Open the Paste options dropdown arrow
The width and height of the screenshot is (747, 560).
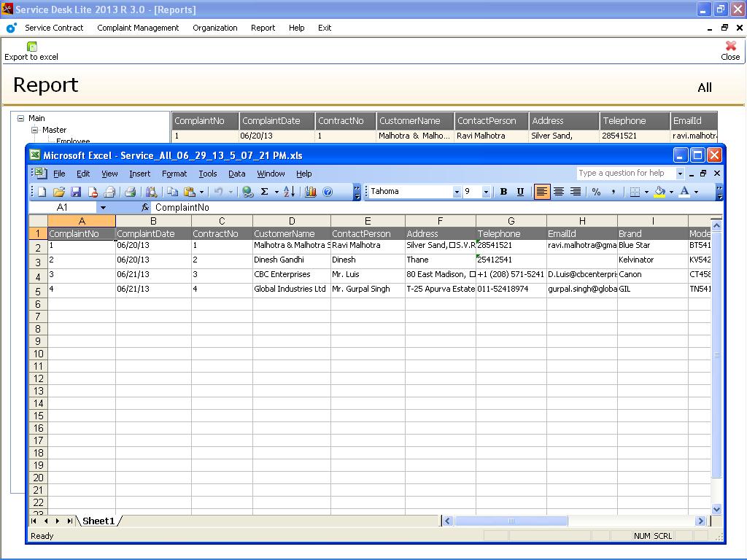(201, 192)
